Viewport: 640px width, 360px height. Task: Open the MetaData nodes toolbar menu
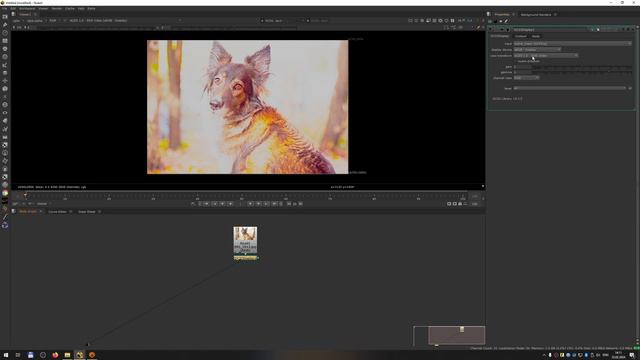click(5, 121)
